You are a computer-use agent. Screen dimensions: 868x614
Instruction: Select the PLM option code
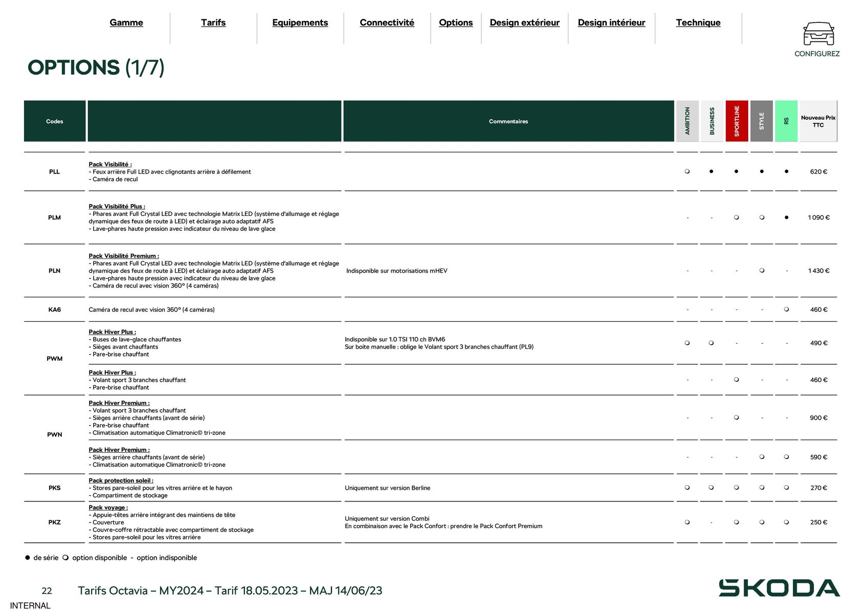55,217
